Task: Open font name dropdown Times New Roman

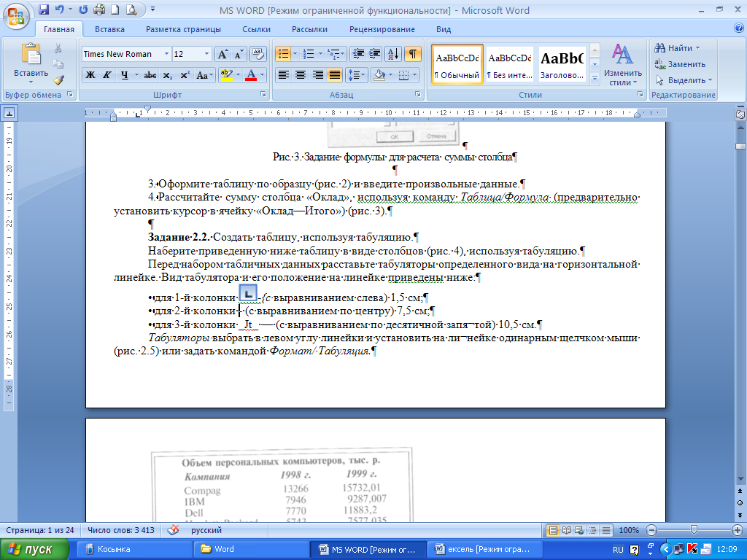Action: click(x=166, y=54)
